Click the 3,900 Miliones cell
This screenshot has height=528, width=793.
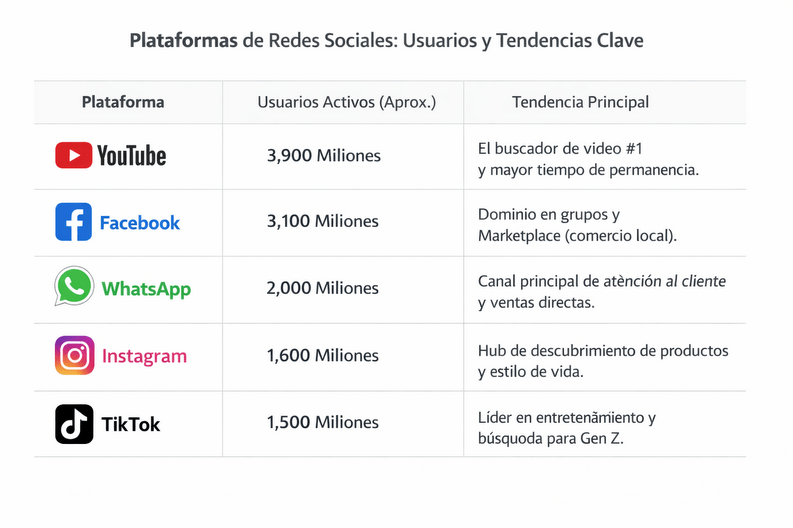point(323,156)
